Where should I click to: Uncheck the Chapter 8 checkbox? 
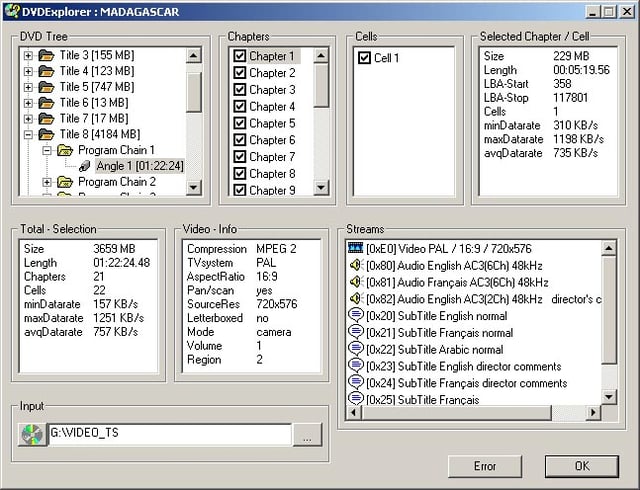tap(240, 174)
